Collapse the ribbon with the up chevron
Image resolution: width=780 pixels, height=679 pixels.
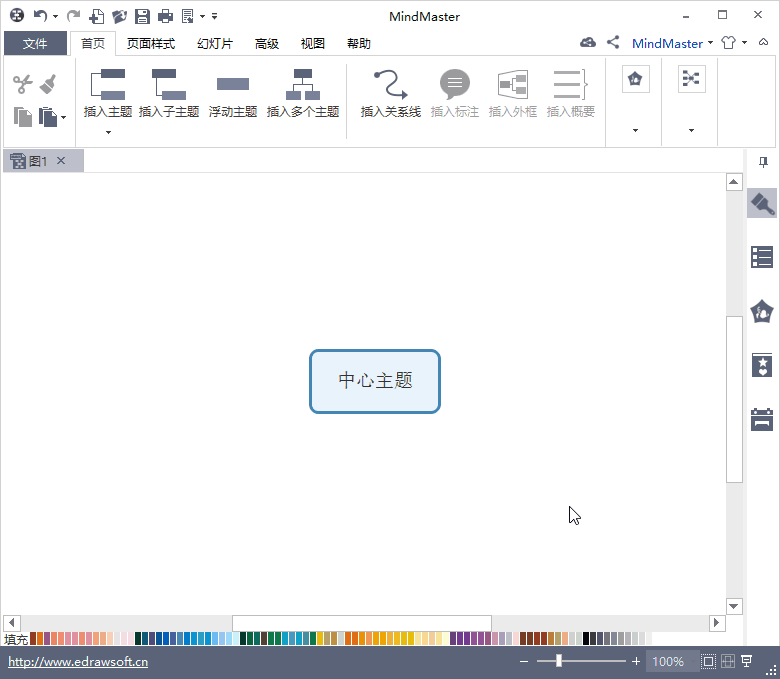(x=763, y=42)
